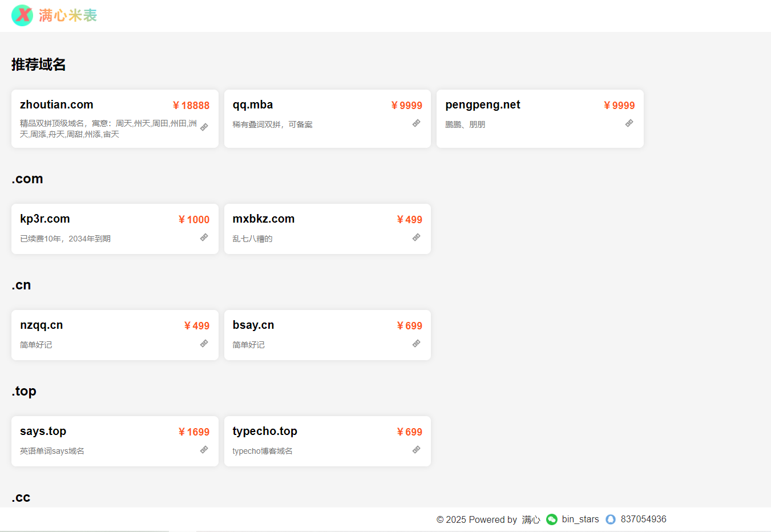Open the nzqq.cn domain name
The width and height of the screenshot is (771, 532).
[x=42, y=325]
